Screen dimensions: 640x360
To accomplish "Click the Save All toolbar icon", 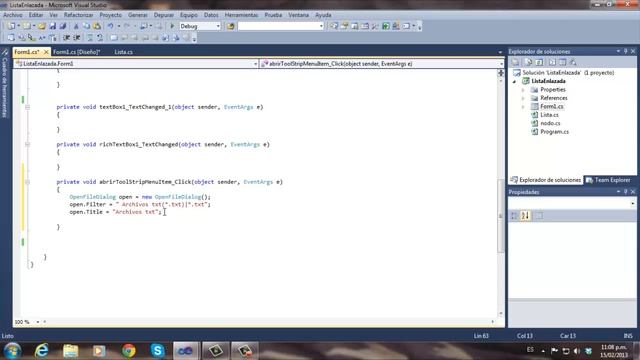I will (x=63, y=26).
